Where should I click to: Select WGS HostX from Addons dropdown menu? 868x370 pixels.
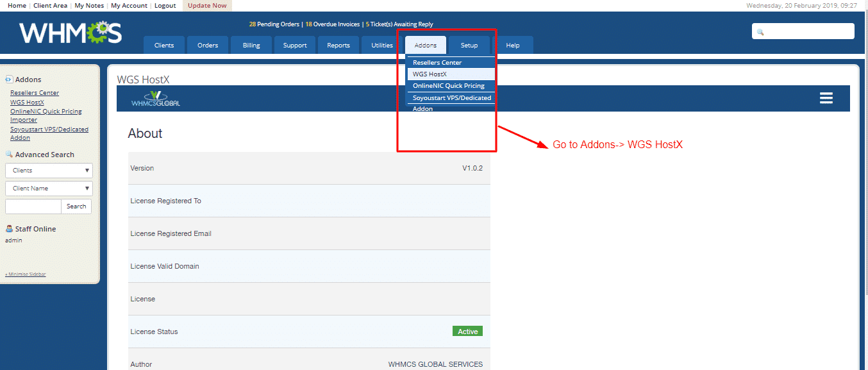click(430, 74)
